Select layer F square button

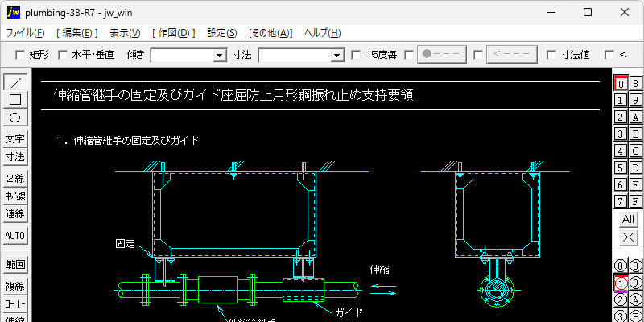[635, 201]
